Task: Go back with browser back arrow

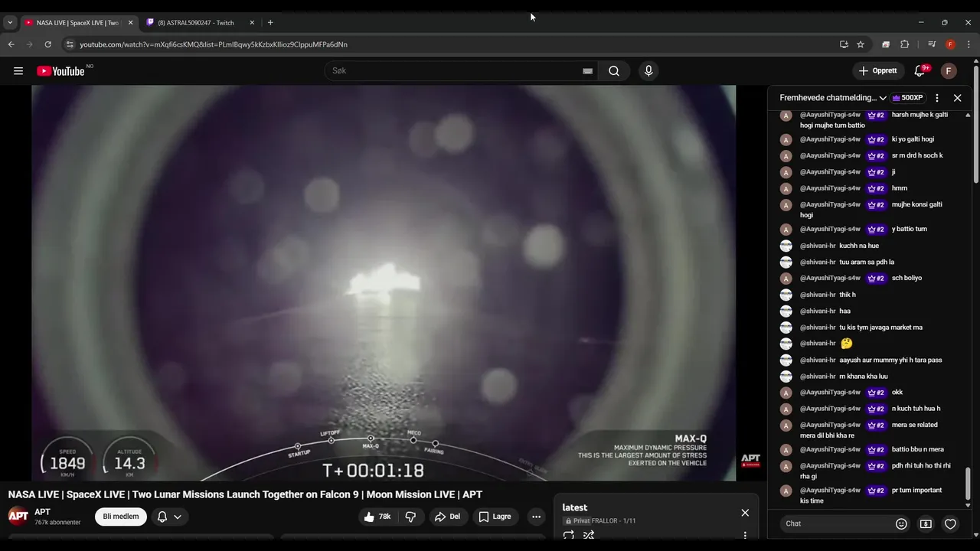Action: [11, 44]
